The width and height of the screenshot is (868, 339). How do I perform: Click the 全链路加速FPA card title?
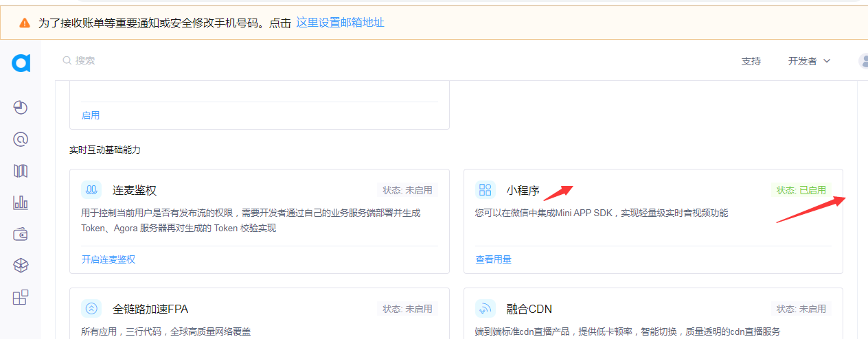(150, 309)
